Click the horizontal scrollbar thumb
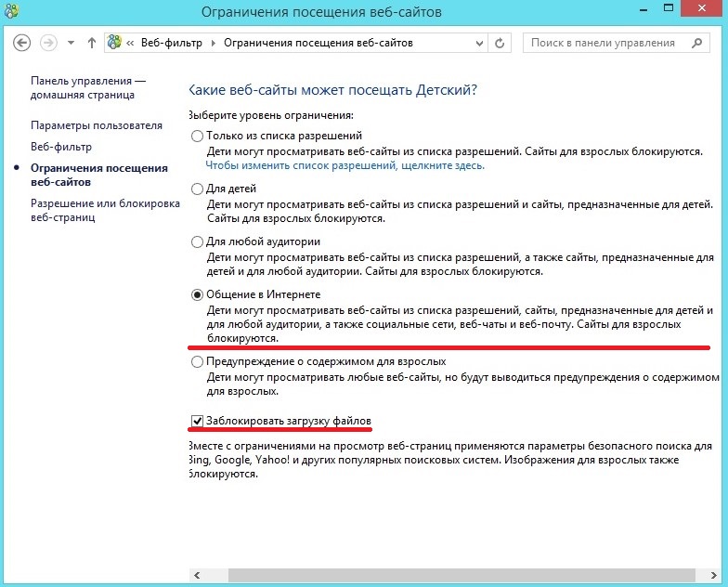 461,576
